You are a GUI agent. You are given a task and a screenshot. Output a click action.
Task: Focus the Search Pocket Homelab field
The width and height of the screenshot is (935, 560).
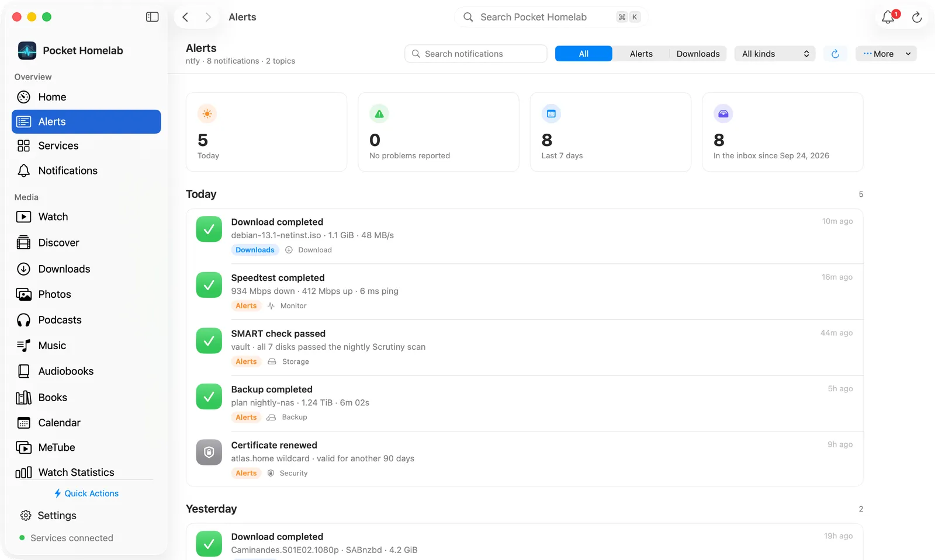551,17
